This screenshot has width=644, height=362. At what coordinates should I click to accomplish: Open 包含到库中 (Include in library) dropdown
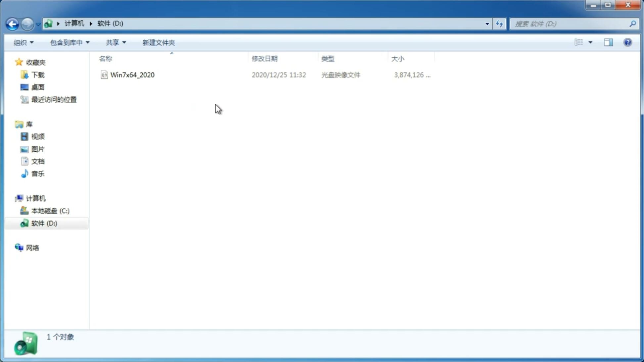(69, 42)
